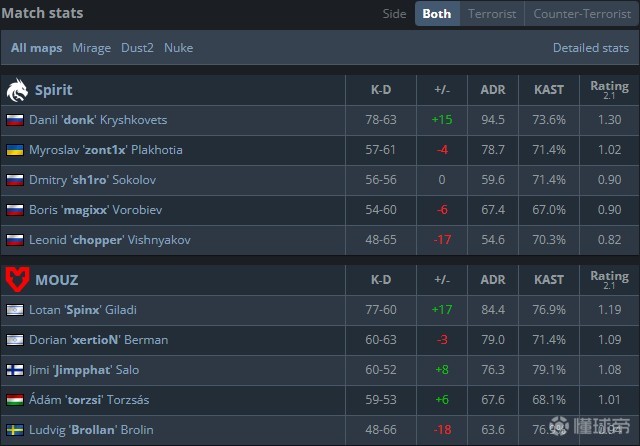Select the All maps tab
Image resolution: width=640 pixels, height=446 pixels.
point(36,48)
